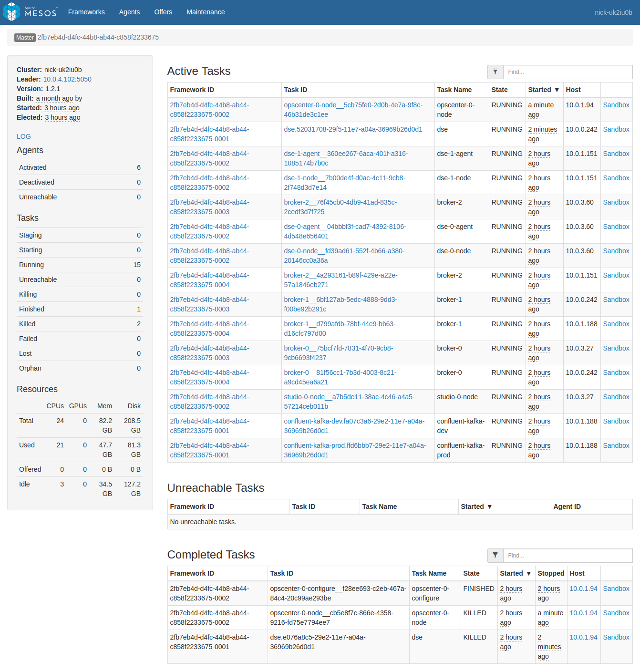Screen dimensions: 640x672
Task: Open Sandbox for dse-1-node task
Action: 616,178
